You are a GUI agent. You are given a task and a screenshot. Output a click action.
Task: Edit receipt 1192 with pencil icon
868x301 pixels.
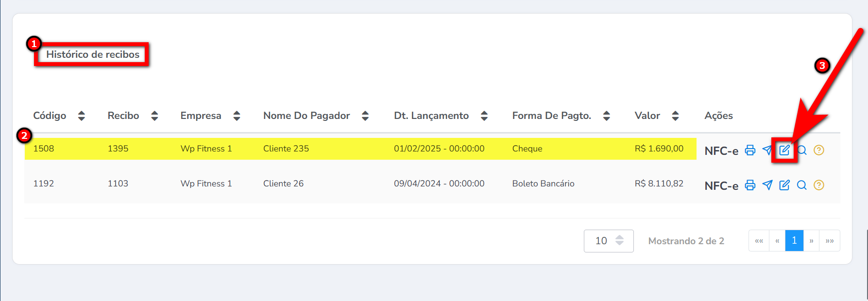point(784,185)
